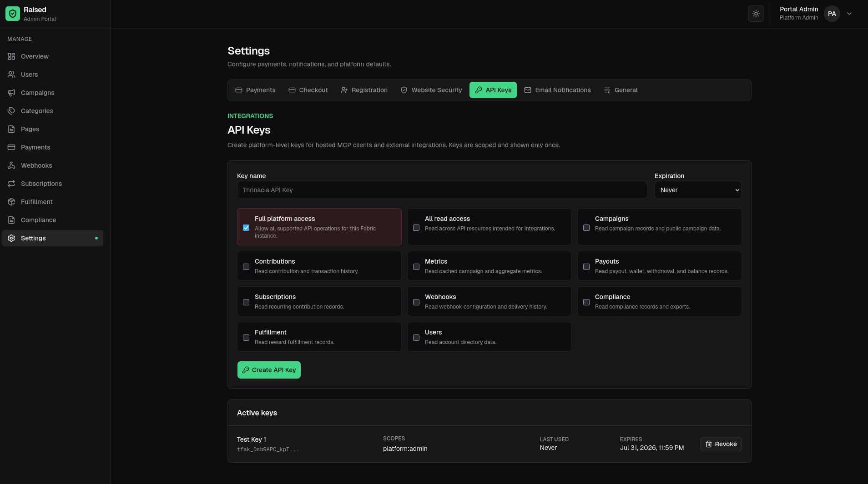Click the Test Key 1 name
The width and height of the screenshot is (868, 484).
tap(252, 439)
